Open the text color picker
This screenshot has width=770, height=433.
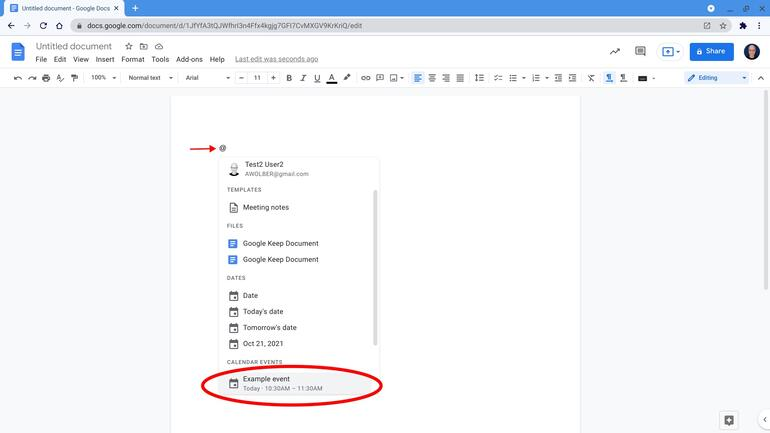[331, 78]
